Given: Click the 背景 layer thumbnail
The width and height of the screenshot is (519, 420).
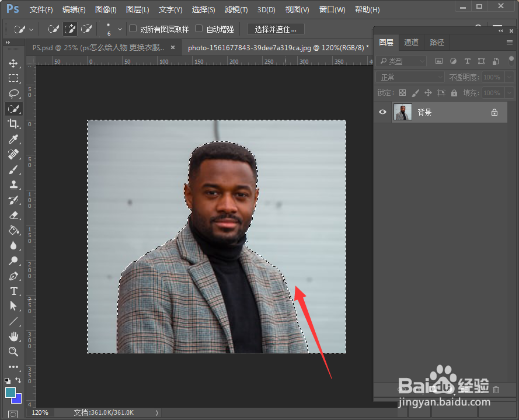Looking at the screenshot, I should (402, 112).
